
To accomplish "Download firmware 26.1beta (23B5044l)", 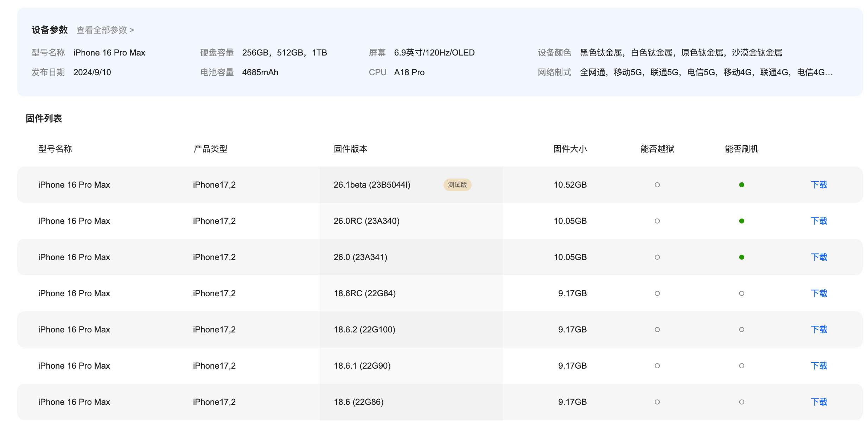I will coord(819,185).
